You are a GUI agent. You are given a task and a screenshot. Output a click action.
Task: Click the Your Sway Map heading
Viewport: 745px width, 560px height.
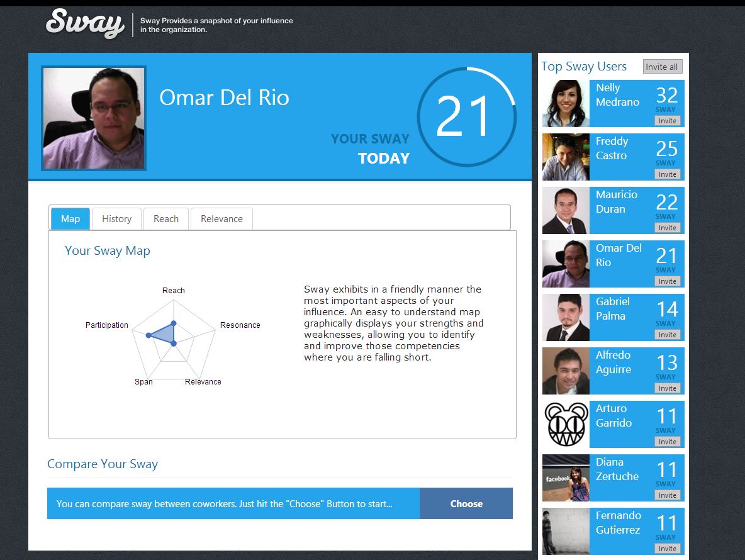pos(108,251)
